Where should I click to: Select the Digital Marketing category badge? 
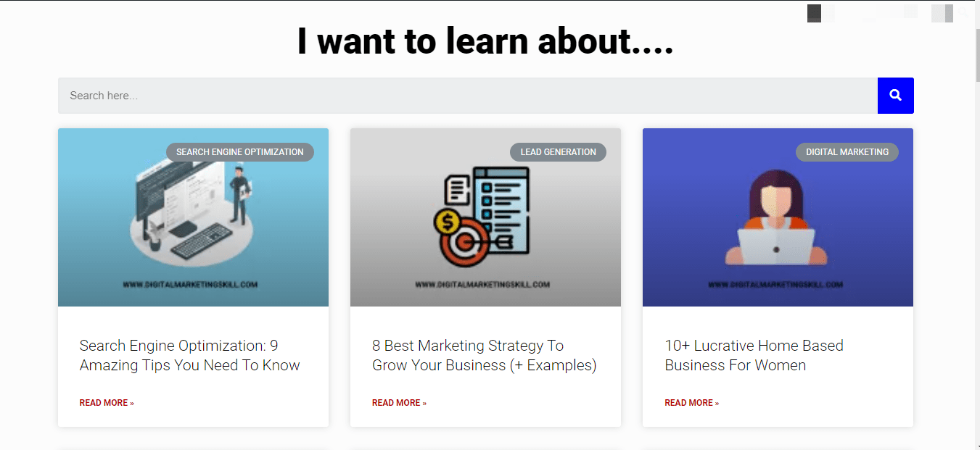[x=847, y=152]
